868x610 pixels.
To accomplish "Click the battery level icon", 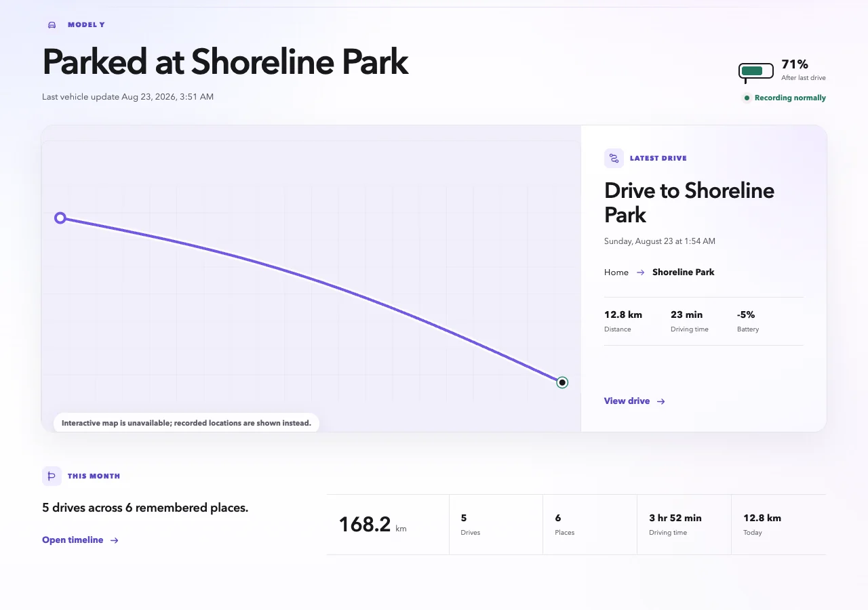I will 756,71.
